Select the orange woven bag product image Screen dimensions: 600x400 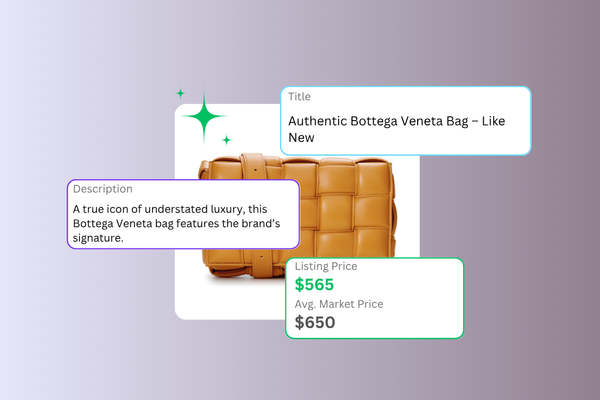[x=298, y=216]
